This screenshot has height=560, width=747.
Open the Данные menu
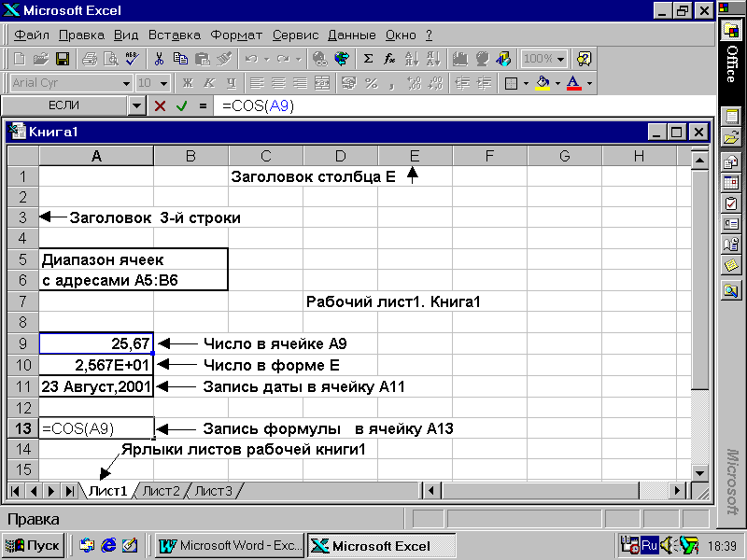click(352, 35)
